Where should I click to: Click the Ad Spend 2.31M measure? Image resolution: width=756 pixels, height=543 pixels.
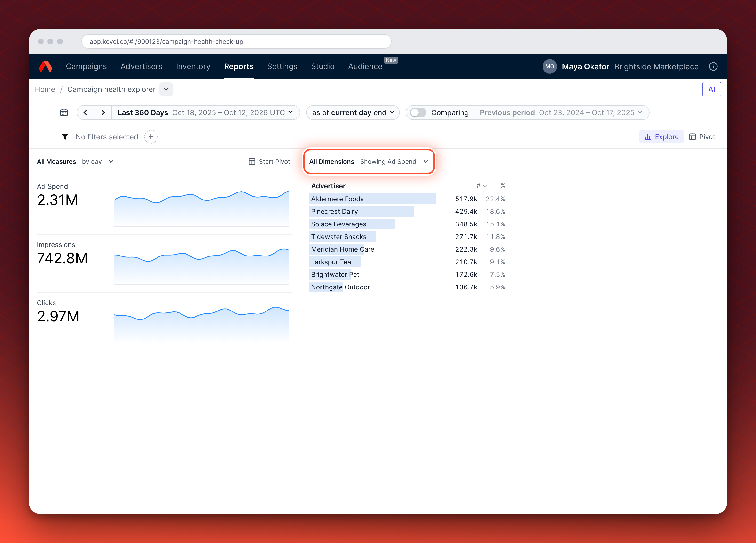(57, 195)
